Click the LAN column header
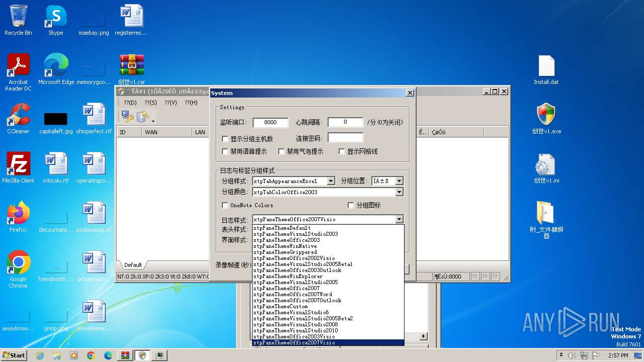Screen dimensions: 644x362 click(x=201, y=132)
